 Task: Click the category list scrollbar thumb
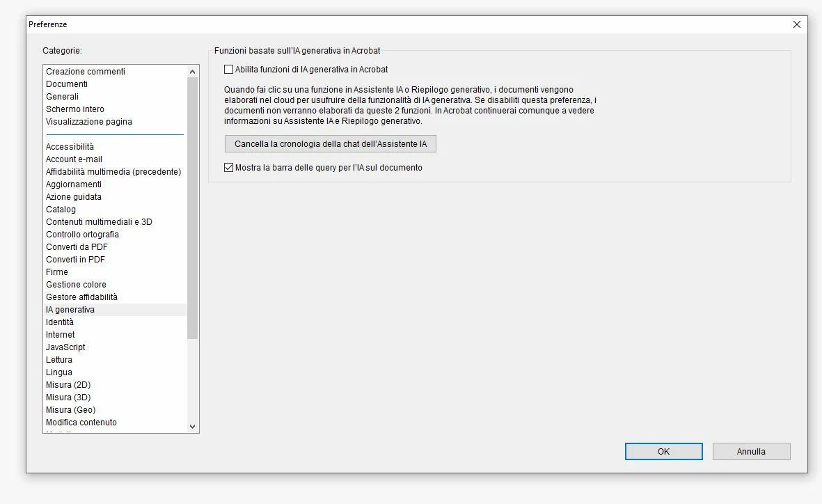(192, 208)
